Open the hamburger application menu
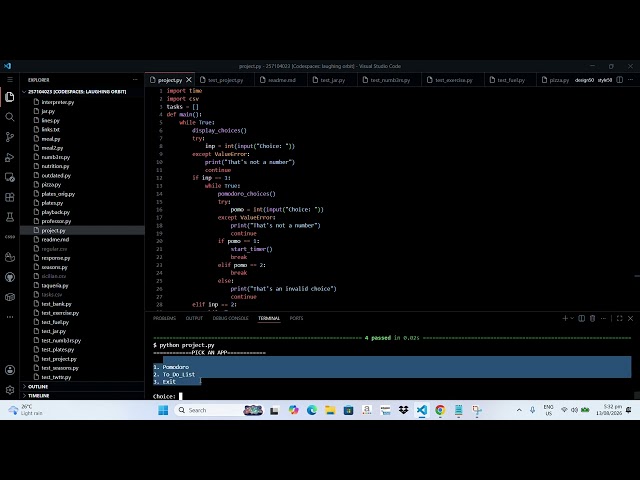The image size is (640, 480). 10,80
